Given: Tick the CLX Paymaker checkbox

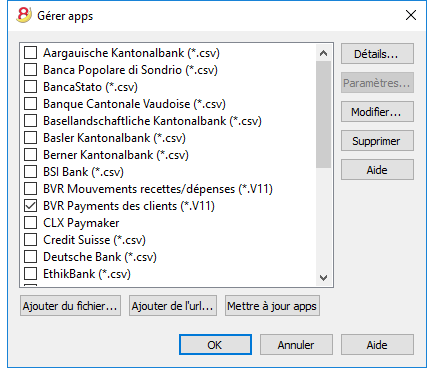Looking at the screenshot, I should (x=30, y=223).
